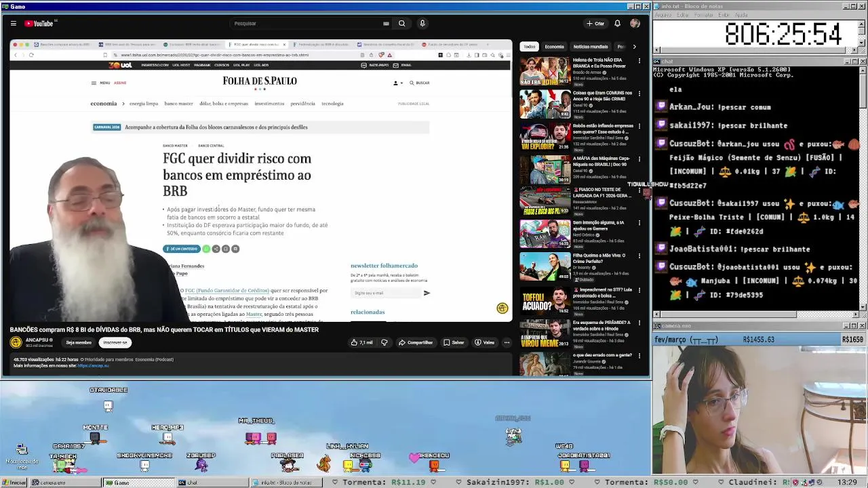Select the 'tecnologia' section tab on Folha
The height and width of the screenshot is (488, 868).
pos(332,104)
